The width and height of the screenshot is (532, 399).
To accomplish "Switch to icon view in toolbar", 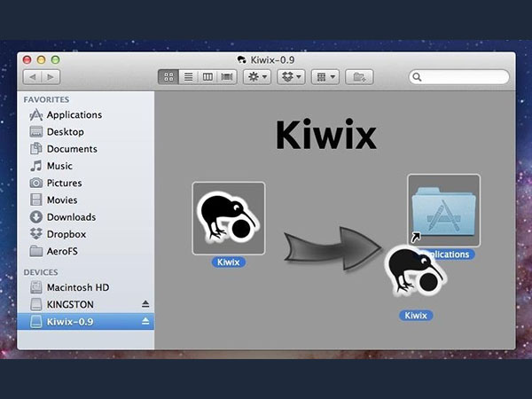I will point(168,77).
